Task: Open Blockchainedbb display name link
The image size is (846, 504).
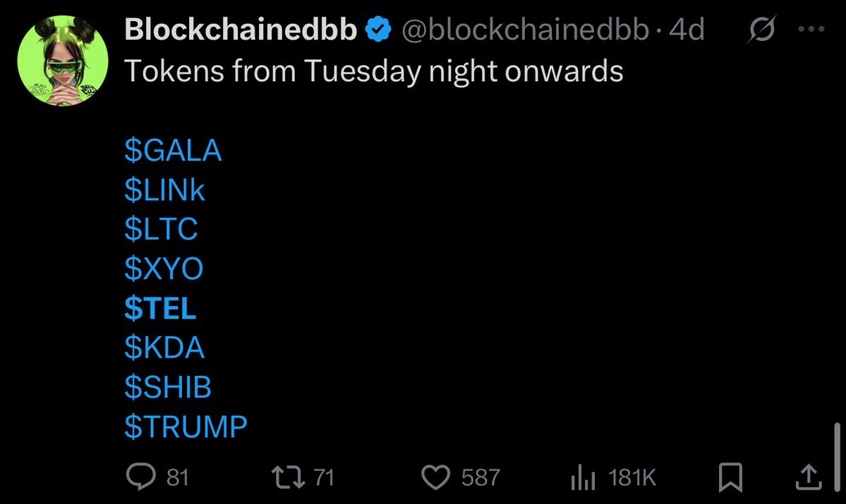Action: click(x=241, y=29)
